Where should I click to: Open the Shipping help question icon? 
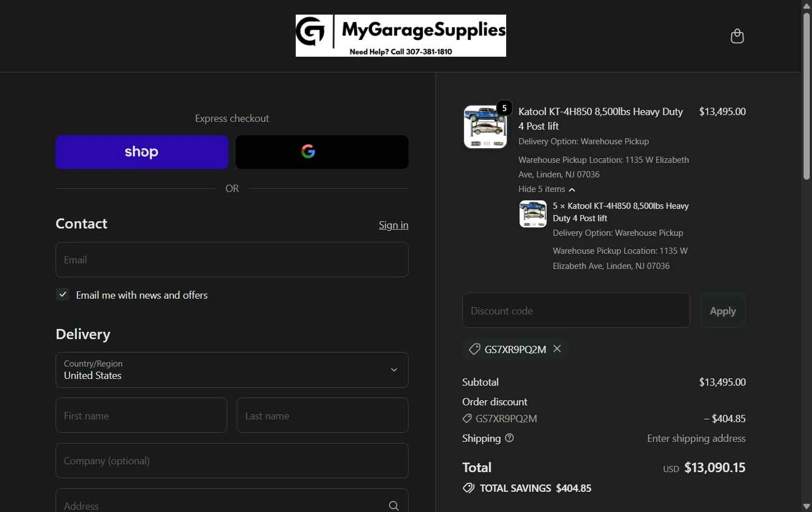[x=510, y=438]
